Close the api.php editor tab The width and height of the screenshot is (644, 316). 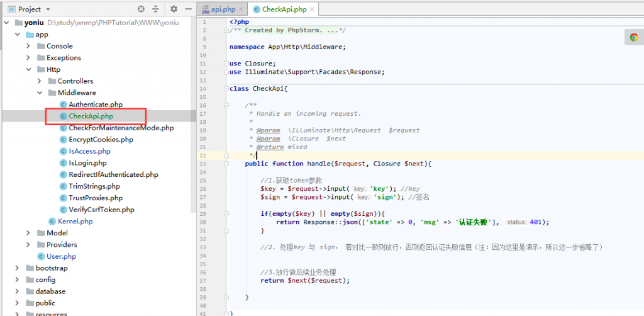[240, 9]
